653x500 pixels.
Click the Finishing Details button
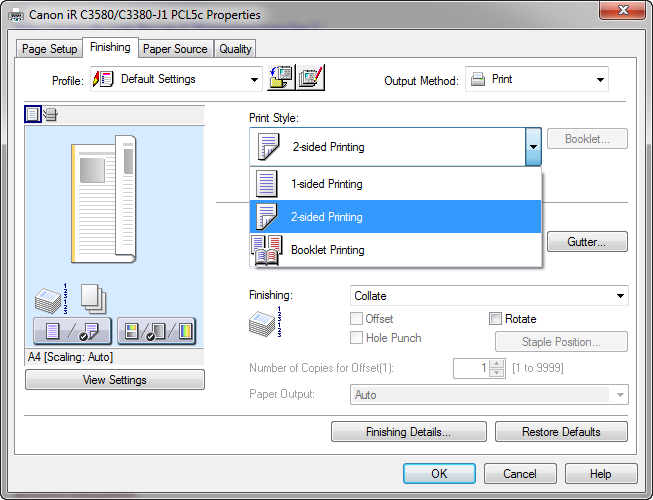coord(409,432)
